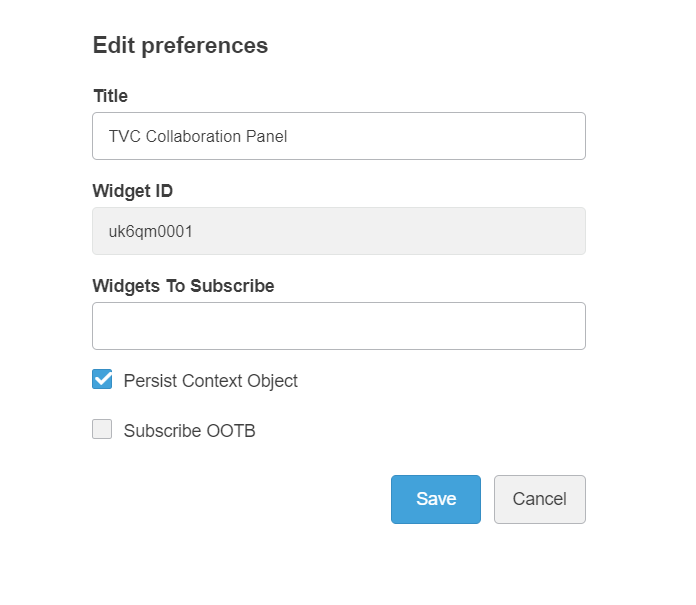696x605 pixels.
Task: Click the Subscribe OOTB label text
Action: click(189, 432)
